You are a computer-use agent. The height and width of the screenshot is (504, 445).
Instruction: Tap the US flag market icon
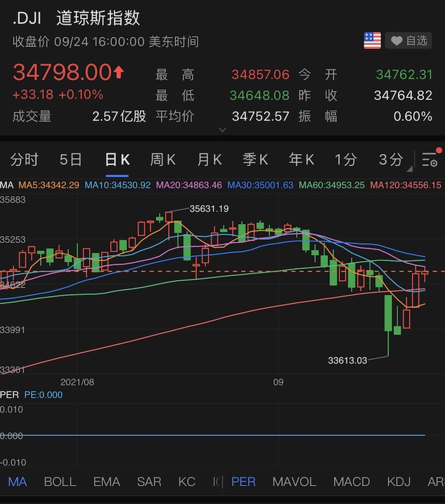pyautogui.click(x=372, y=41)
